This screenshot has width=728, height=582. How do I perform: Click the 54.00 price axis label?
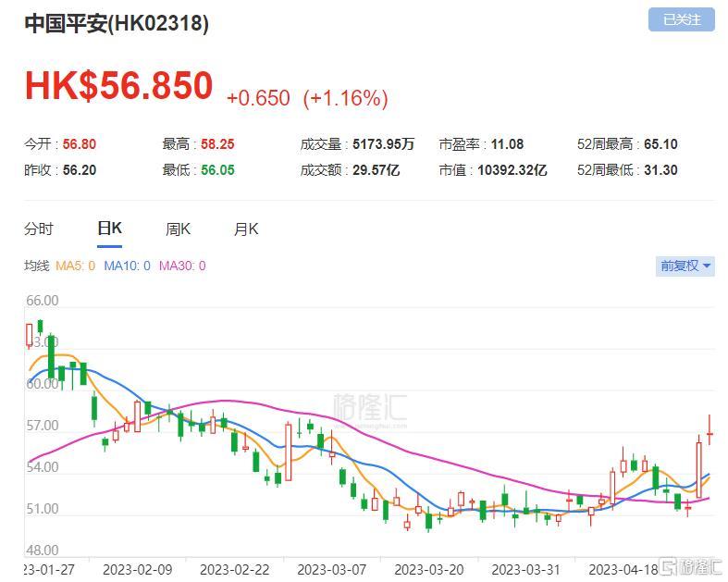[43, 467]
